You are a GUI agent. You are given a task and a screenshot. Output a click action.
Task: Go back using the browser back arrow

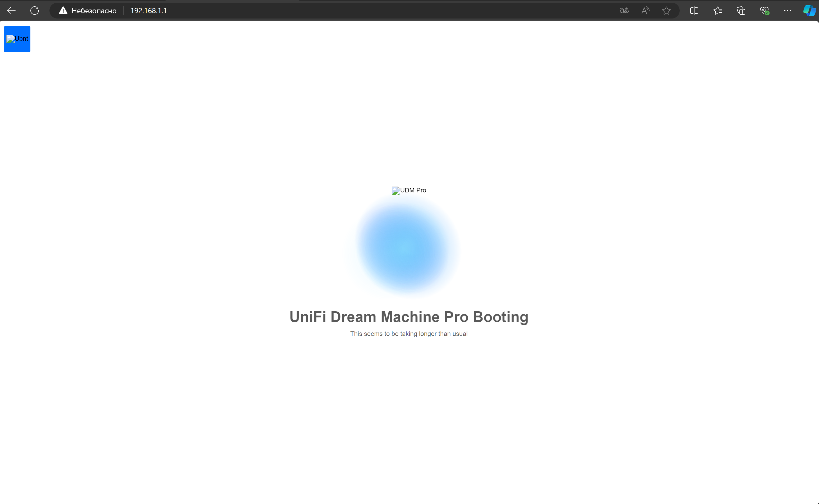11,11
